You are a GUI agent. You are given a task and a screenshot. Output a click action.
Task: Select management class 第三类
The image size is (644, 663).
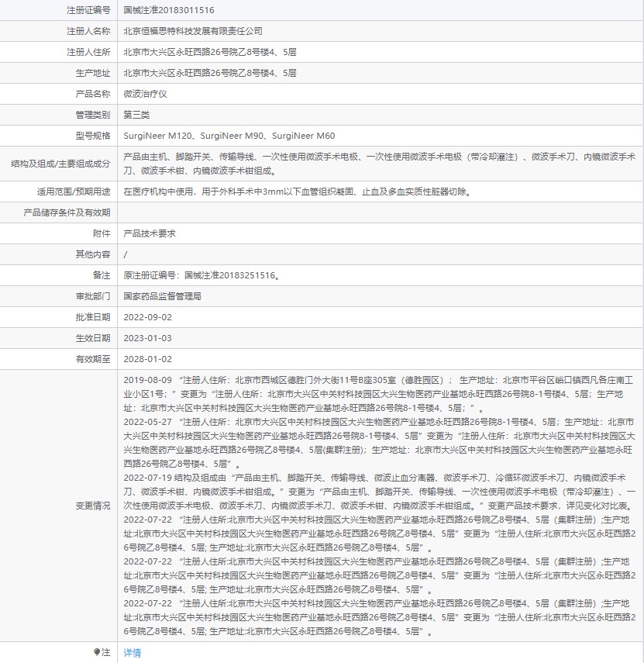(x=136, y=115)
